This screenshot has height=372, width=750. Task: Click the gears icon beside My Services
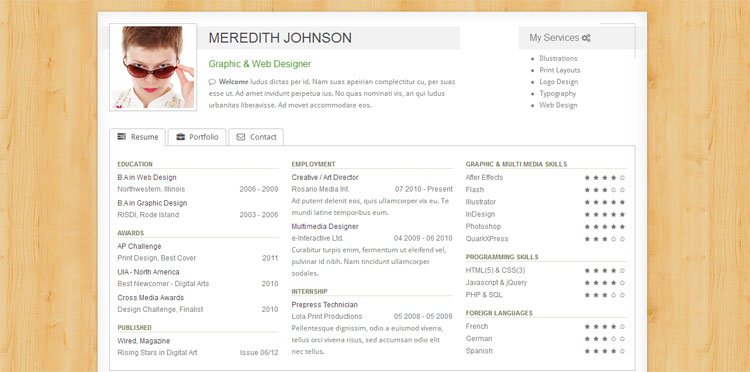point(586,38)
